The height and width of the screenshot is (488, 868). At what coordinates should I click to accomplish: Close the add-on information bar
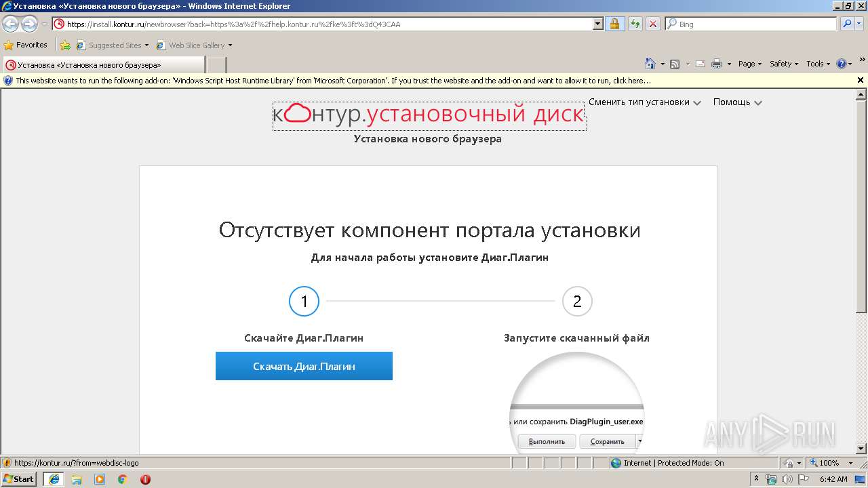tap(861, 80)
